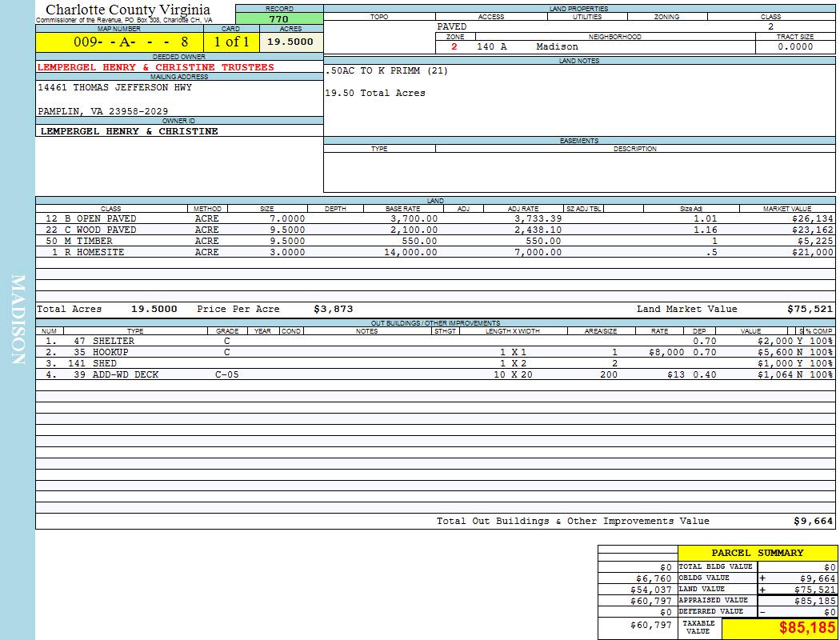Screen dimensions: 840x640
Task: Click the SHELTER outbuilding row
Action: pyautogui.click(x=113, y=341)
